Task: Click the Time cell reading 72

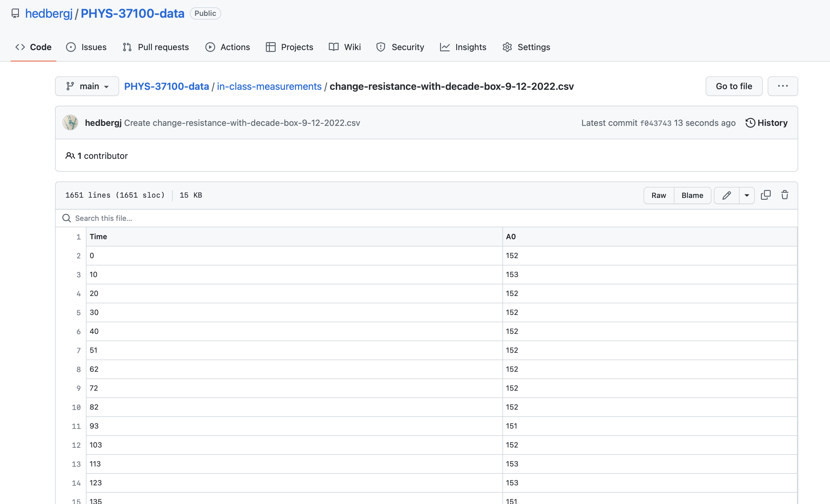Action: click(294, 388)
